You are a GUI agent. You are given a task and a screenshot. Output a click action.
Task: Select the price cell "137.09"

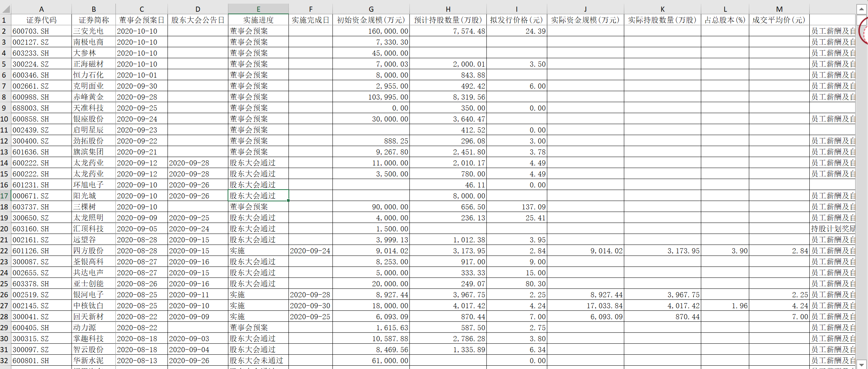tap(517, 206)
